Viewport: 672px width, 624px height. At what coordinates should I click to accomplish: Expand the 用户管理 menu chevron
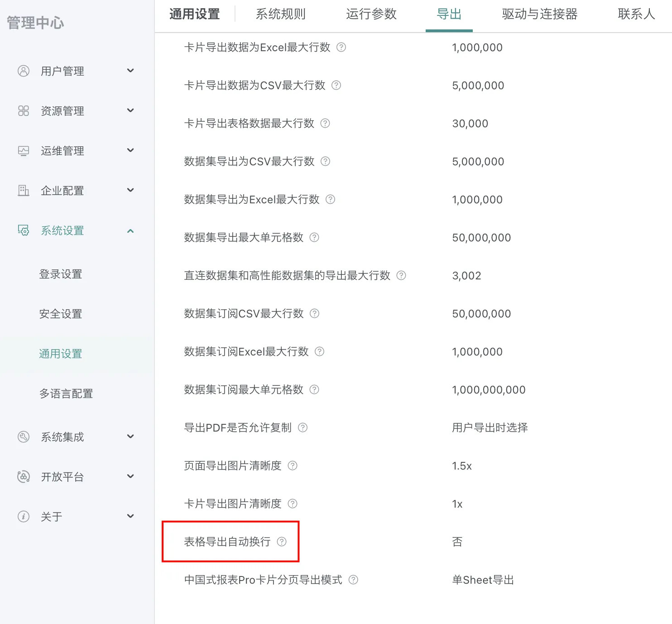[130, 71]
